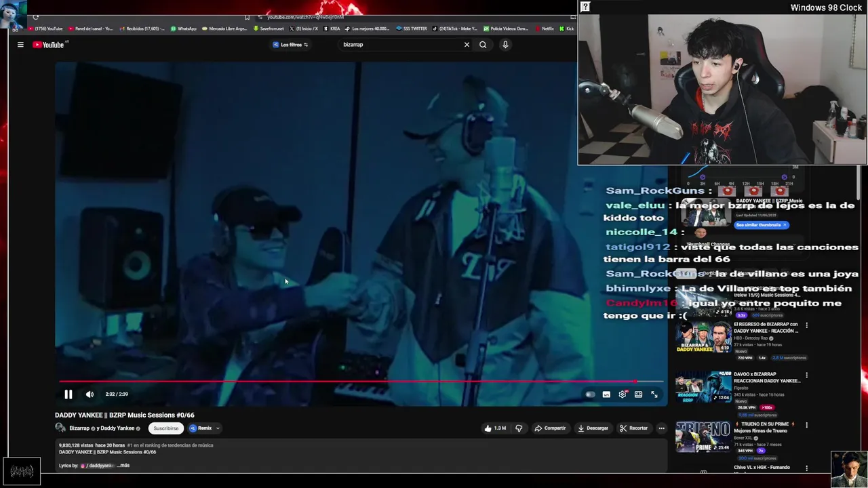Click the Remix button
Viewport: 868px width, 488px height.
pyautogui.click(x=201, y=428)
